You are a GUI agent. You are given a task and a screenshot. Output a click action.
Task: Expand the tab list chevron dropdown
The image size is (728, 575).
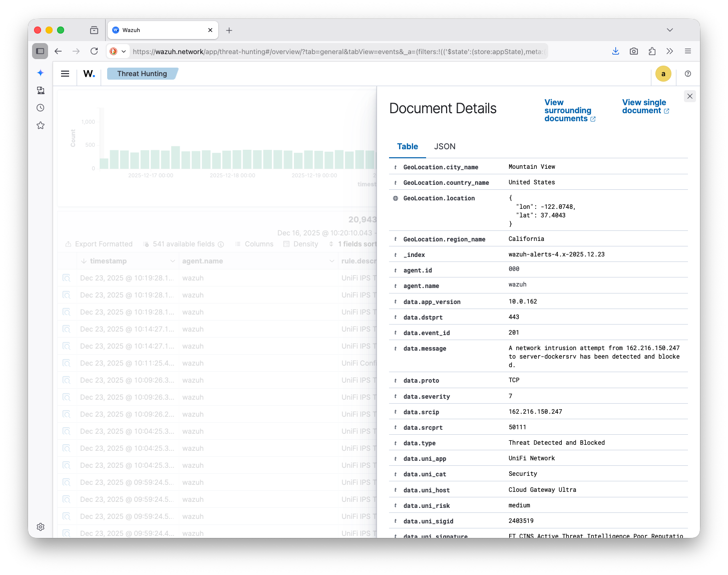click(x=669, y=30)
